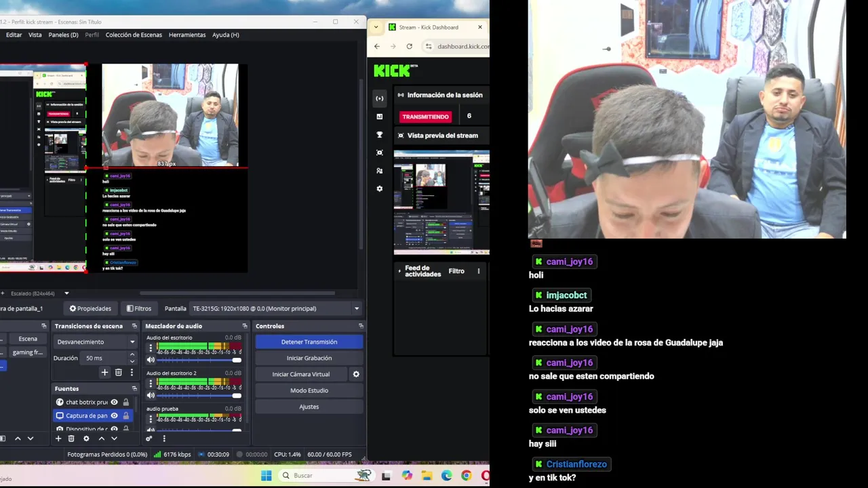Toggle lock on Captura de pantalla source
Viewport: 868px width, 488px height.
coord(125,415)
